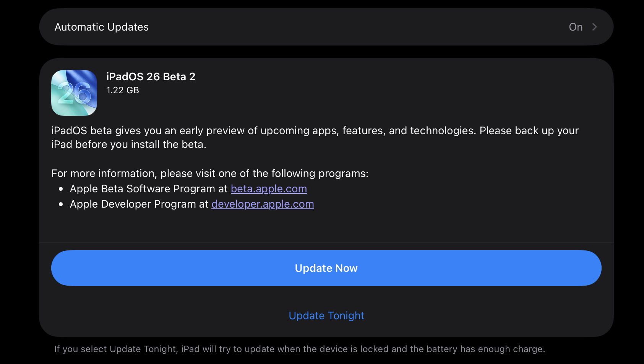Click bullet point beside Apple Beta Software Program
Image resolution: width=644 pixels, height=364 pixels.
(x=61, y=189)
